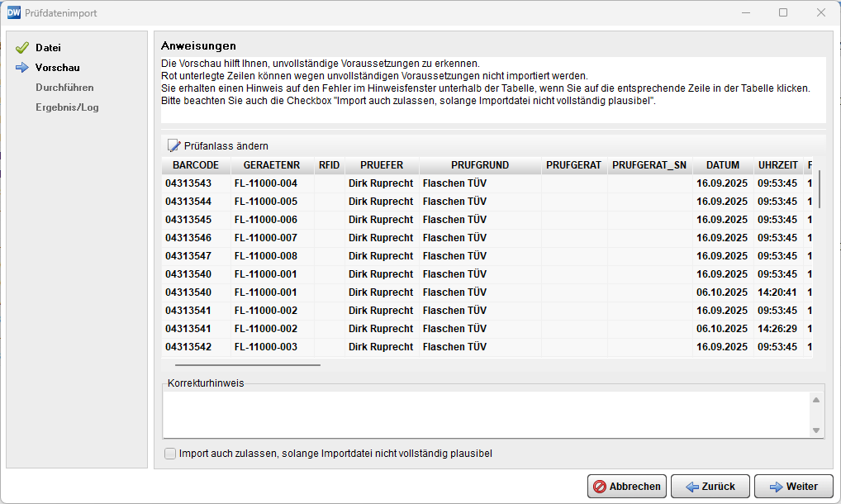Open the Durchführen wizard step
Image resolution: width=841 pixels, height=504 pixels.
tap(64, 88)
